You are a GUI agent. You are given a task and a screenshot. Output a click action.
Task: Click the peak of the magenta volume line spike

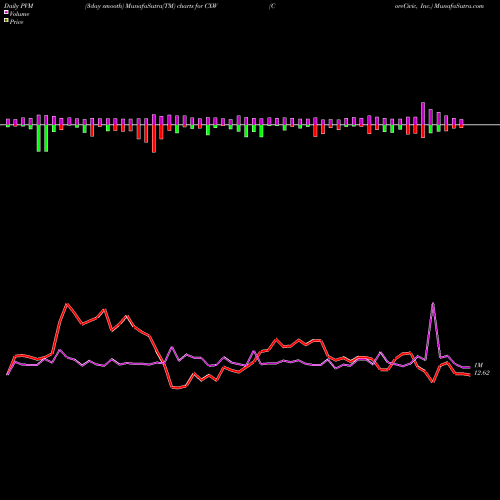[433, 303]
